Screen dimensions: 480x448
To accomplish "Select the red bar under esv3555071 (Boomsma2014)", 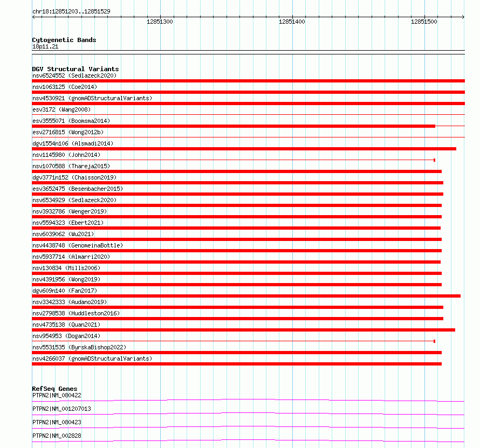I will click(x=234, y=126).
